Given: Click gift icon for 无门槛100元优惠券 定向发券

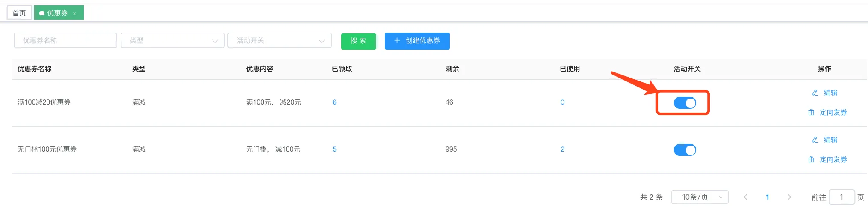Looking at the screenshot, I should [811, 160].
